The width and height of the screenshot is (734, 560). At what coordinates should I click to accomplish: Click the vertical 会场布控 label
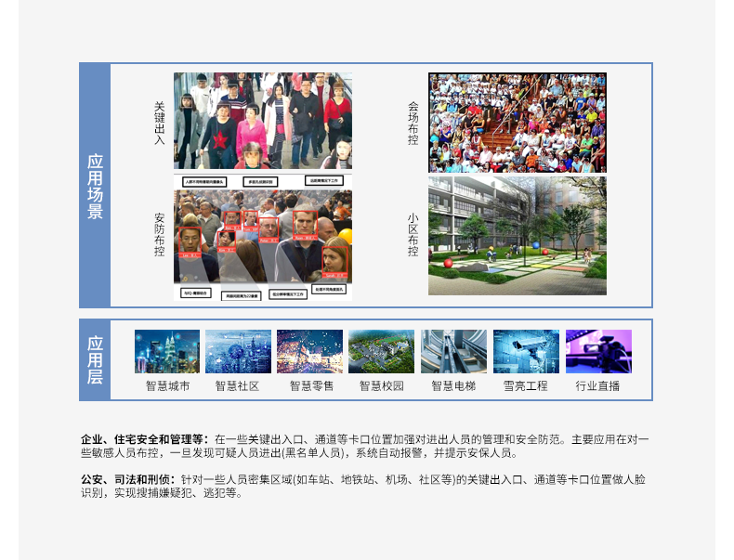(413, 123)
